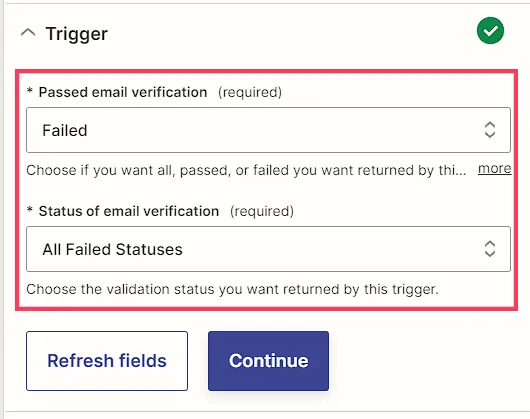Screen dimensions: 530x419
Task: Click the Refresh fields button
Action: coord(107,361)
